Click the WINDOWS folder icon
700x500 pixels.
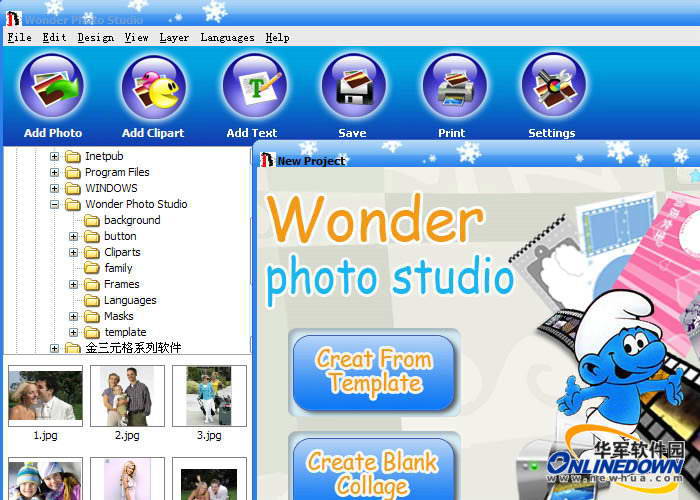point(72,189)
